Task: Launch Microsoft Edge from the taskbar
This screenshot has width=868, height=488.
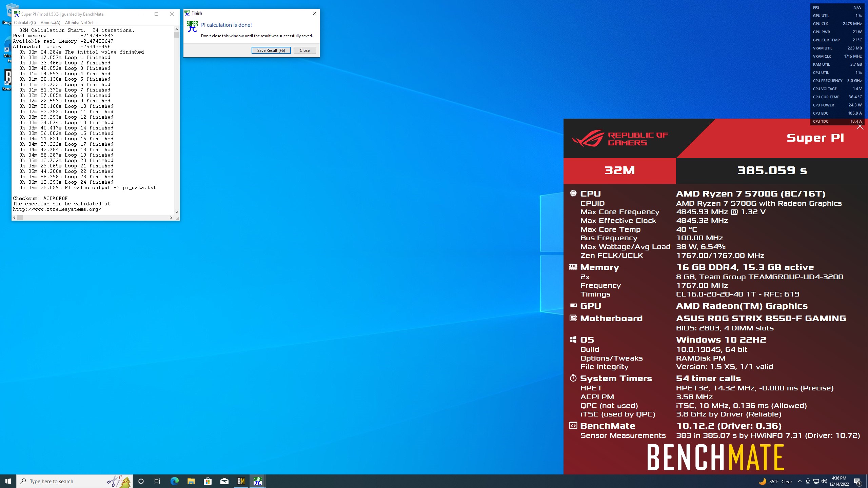Action: 174,481
